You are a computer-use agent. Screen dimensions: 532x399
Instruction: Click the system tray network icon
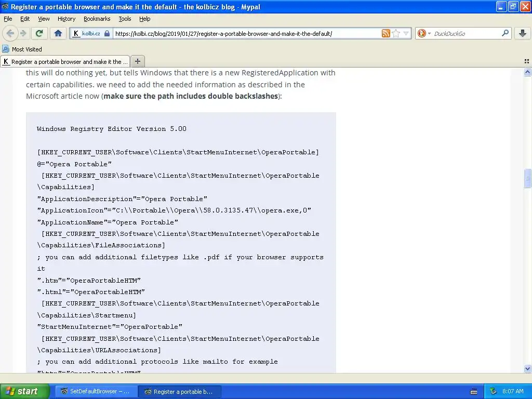494,391
